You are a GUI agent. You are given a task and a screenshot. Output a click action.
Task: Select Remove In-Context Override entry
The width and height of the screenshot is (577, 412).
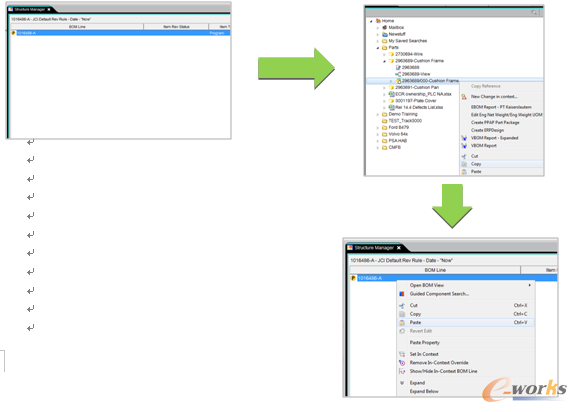click(439, 362)
